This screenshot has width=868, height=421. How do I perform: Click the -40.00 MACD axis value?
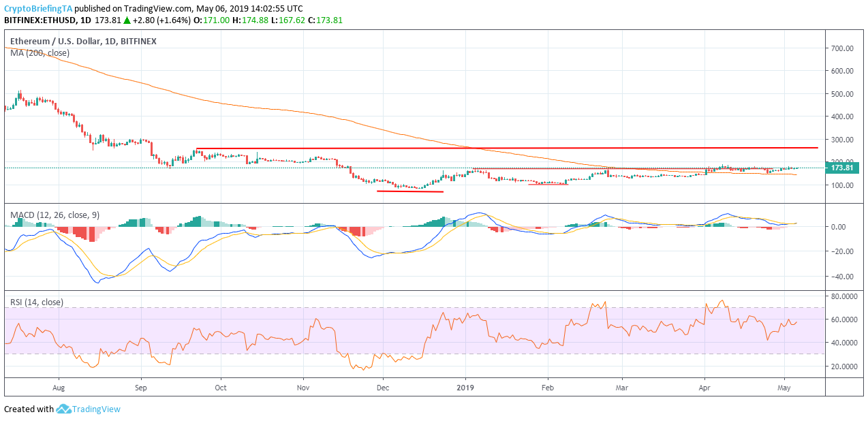pyautogui.click(x=842, y=277)
